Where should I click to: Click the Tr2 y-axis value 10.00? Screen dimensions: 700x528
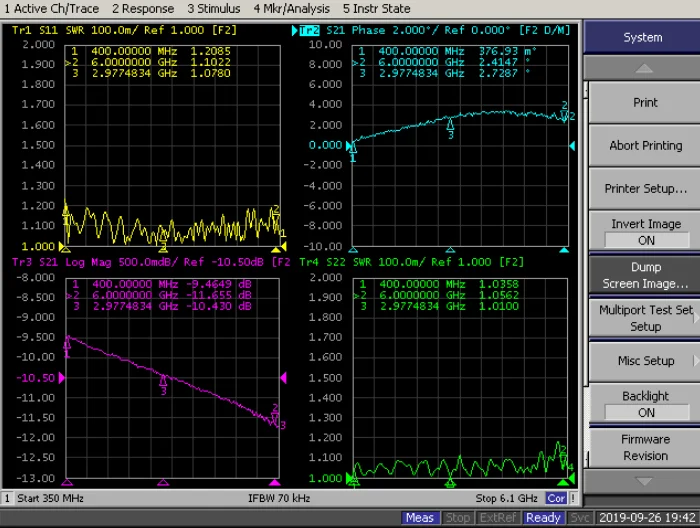(x=325, y=45)
